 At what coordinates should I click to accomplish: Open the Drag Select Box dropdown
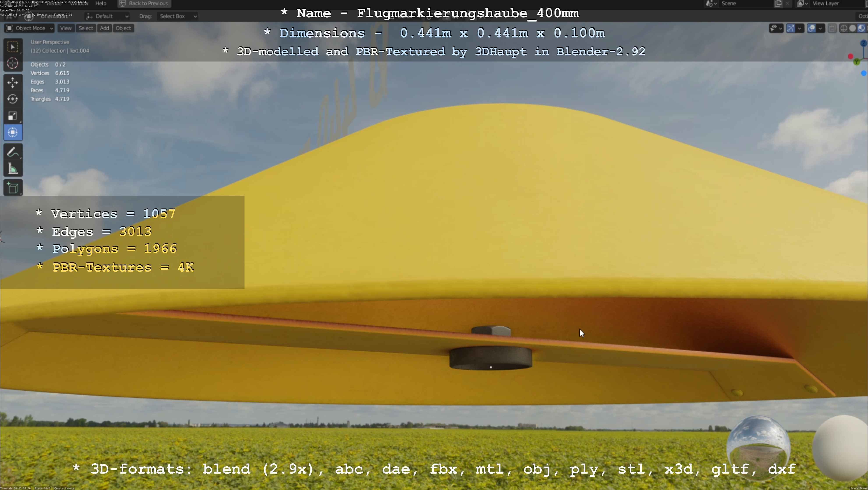(178, 16)
